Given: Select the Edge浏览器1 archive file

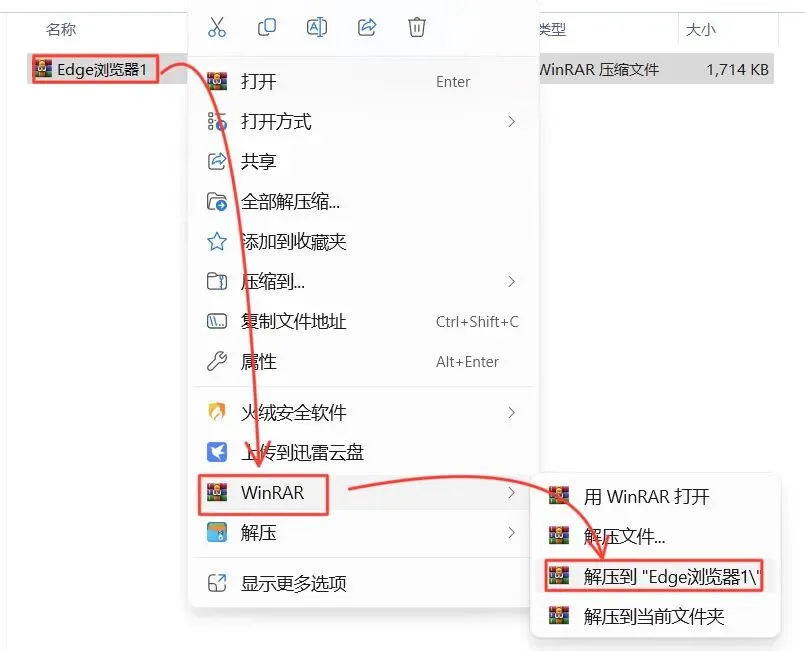Looking at the screenshot, I should click(102, 69).
